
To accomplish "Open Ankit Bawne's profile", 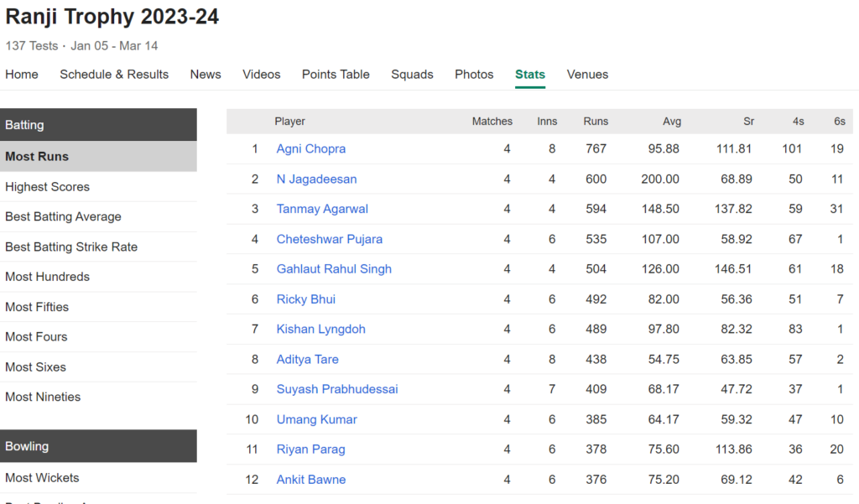I will click(310, 480).
